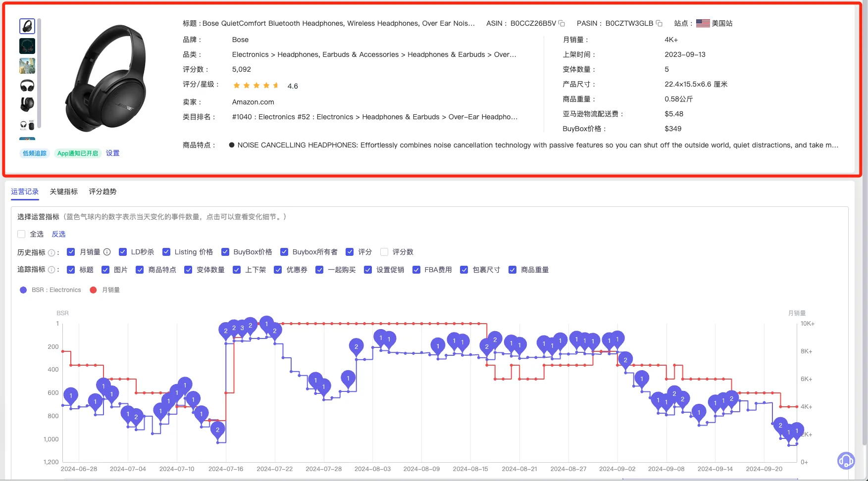
Task: Click the lowest event bubble 2 before 2024-07-16
Action: [217, 430]
